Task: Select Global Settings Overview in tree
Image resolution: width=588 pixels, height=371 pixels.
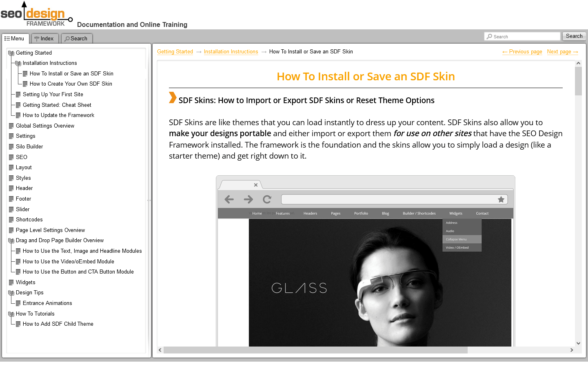Action: pos(45,126)
